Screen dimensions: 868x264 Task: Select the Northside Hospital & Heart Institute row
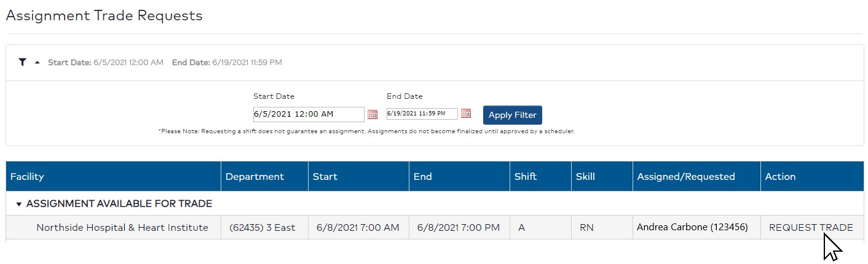click(x=122, y=227)
